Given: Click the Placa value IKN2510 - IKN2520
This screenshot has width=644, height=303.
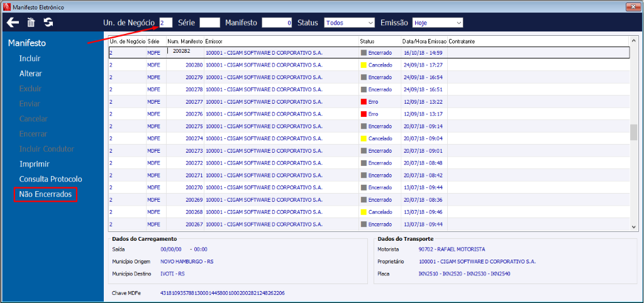Looking at the screenshot, I should (x=464, y=273).
